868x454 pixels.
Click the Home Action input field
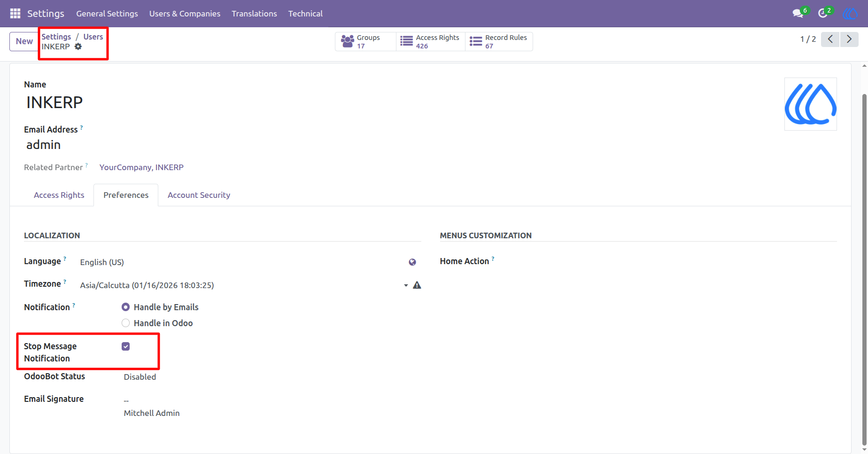coord(666,262)
